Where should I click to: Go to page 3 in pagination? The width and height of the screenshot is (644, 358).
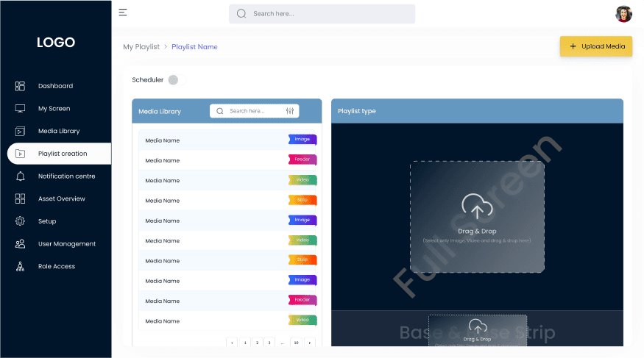click(x=269, y=343)
